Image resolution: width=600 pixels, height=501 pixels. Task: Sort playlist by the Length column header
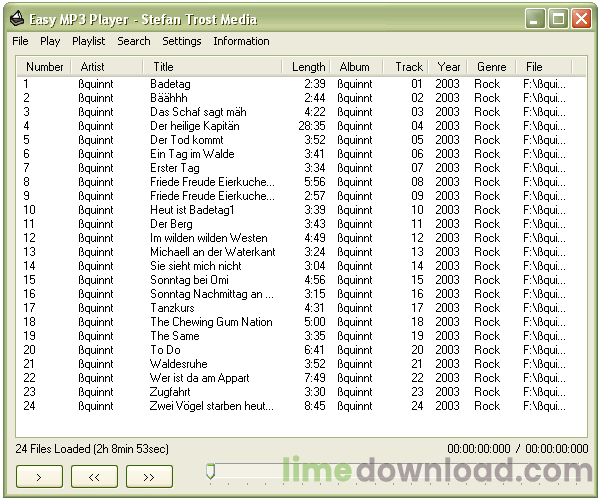pyautogui.click(x=308, y=67)
